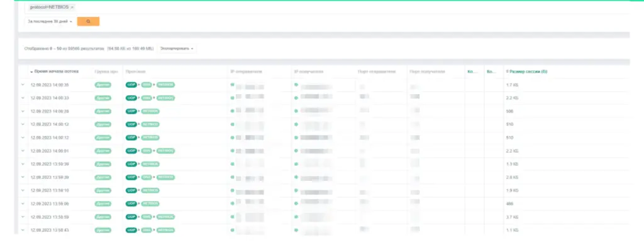This screenshot has height=243, width=644.
Task: Click the recipient IP status dot in the 13:58:59 row
Action: point(296,217)
